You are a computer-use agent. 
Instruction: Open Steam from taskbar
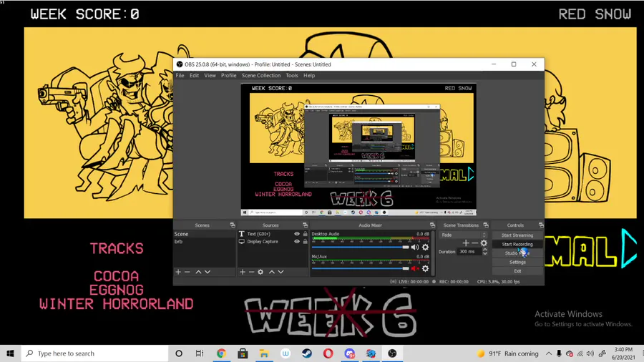point(307,353)
